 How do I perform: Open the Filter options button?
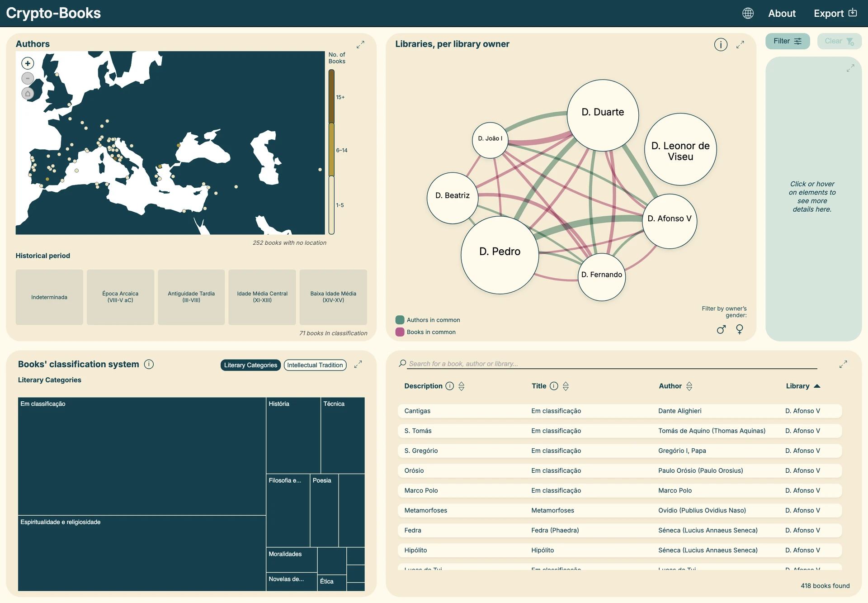(x=788, y=41)
